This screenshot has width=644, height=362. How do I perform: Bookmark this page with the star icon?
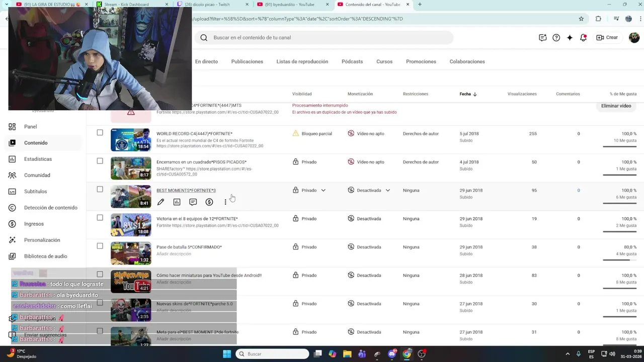581,19
